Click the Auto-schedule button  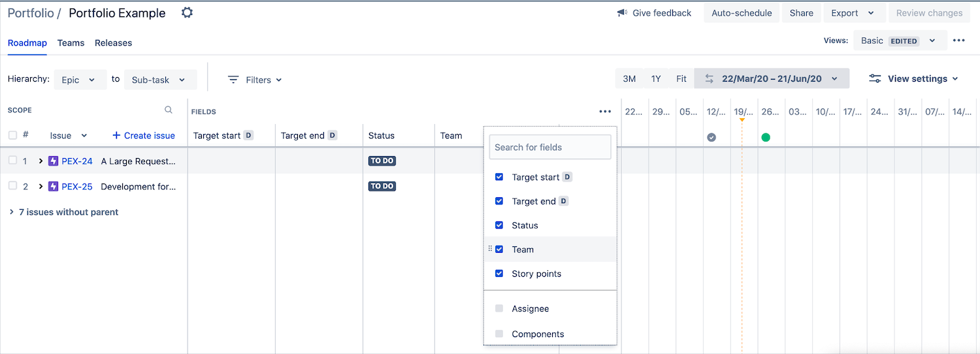click(742, 13)
